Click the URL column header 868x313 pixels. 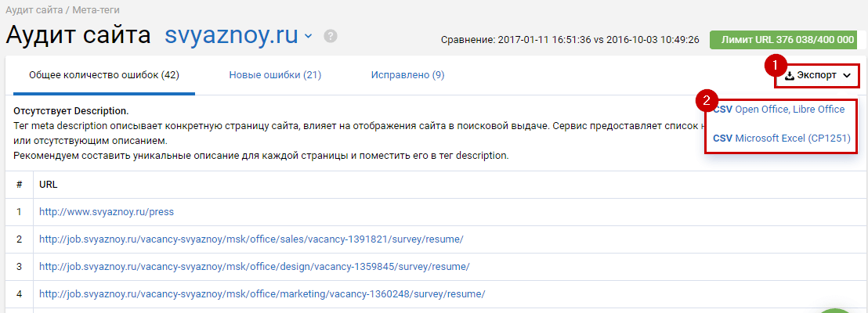coord(48,185)
